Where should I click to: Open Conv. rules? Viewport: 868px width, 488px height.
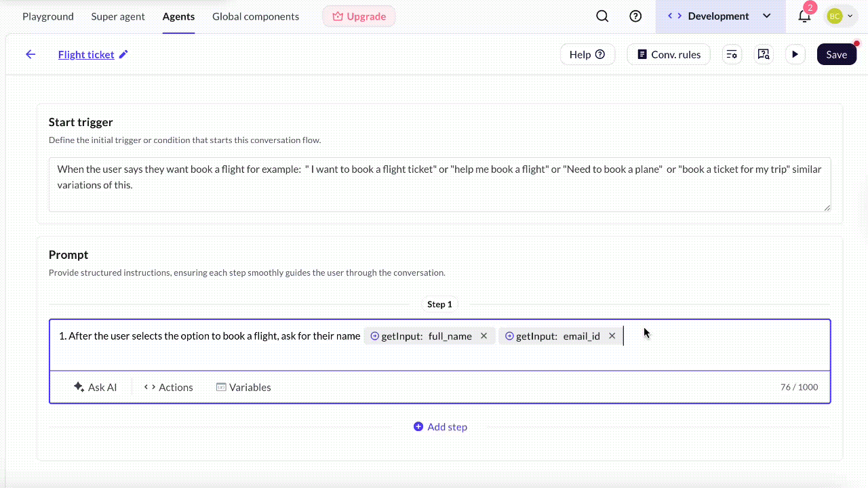tap(669, 54)
